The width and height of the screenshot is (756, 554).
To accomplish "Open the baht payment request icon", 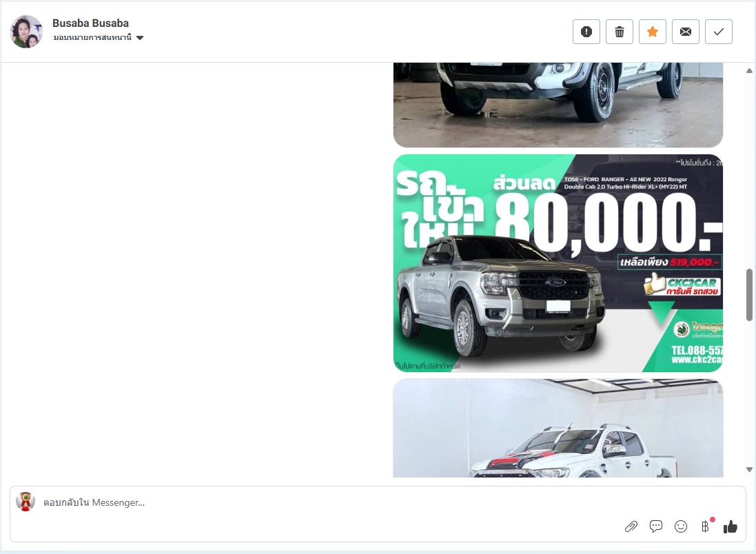I will pos(706,526).
